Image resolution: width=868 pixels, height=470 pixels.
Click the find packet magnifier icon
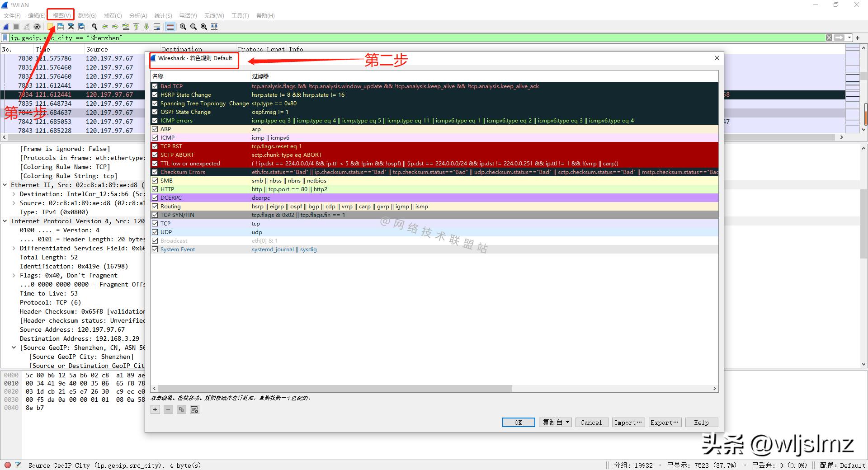click(94, 27)
